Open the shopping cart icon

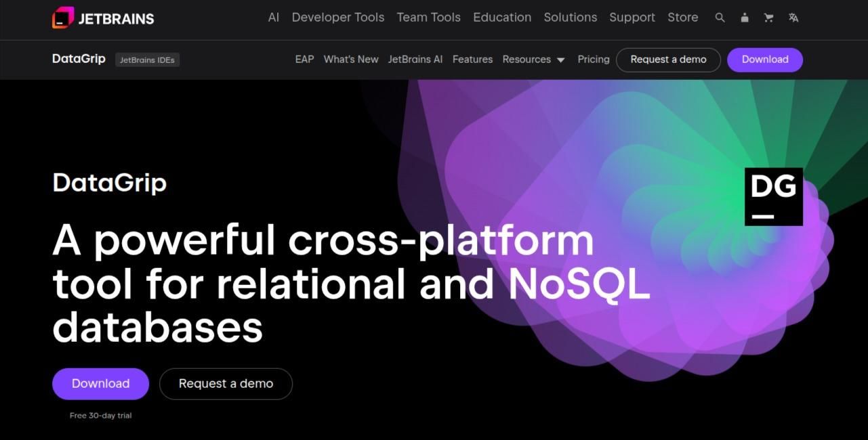tap(768, 18)
